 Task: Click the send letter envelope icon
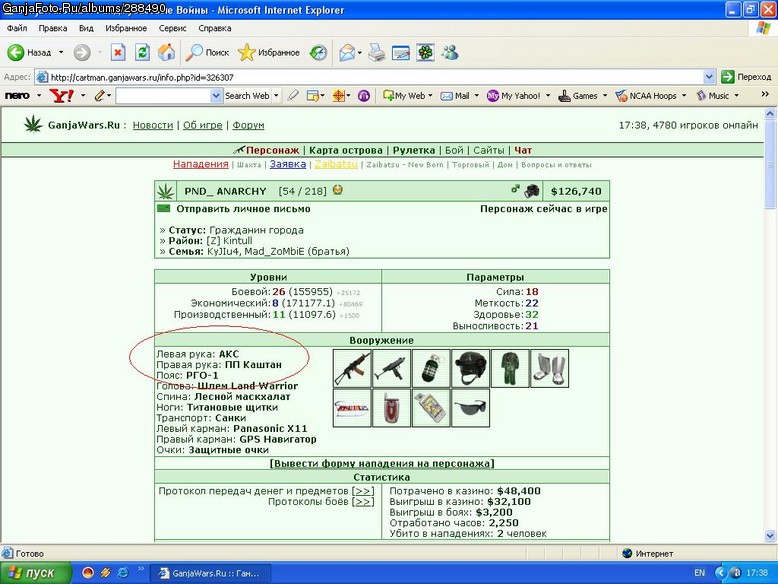point(163,208)
